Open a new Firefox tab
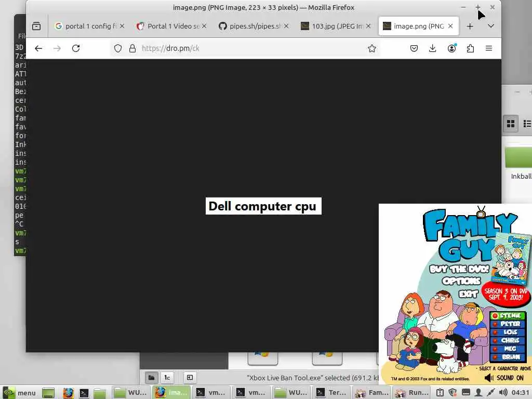 point(470,26)
